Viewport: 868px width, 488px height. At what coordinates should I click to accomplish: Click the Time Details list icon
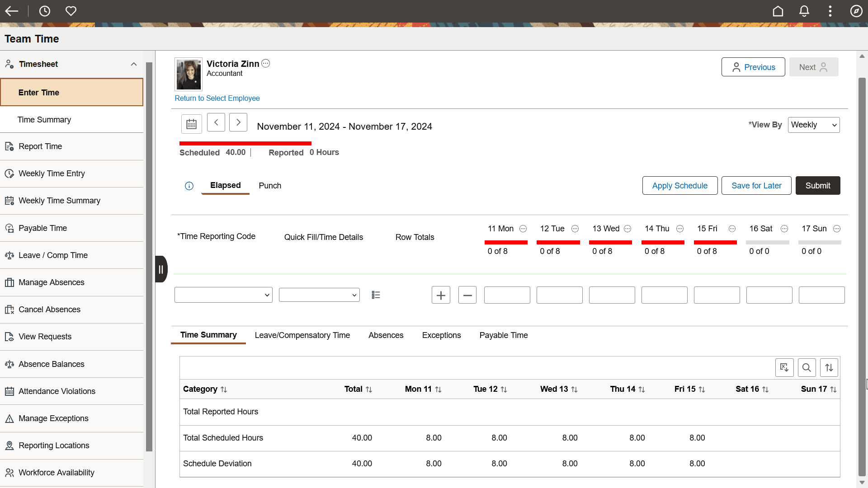tap(376, 295)
